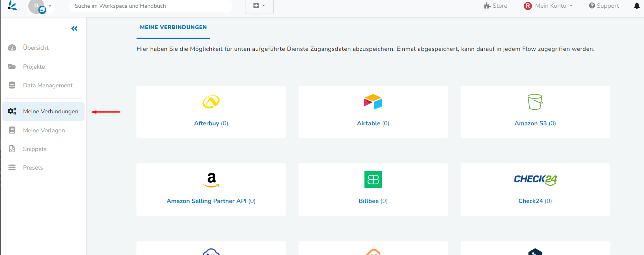Open Amazon Selling Partner API (0) link
Image resolution: width=644 pixels, height=255 pixels.
pos(211,201)
